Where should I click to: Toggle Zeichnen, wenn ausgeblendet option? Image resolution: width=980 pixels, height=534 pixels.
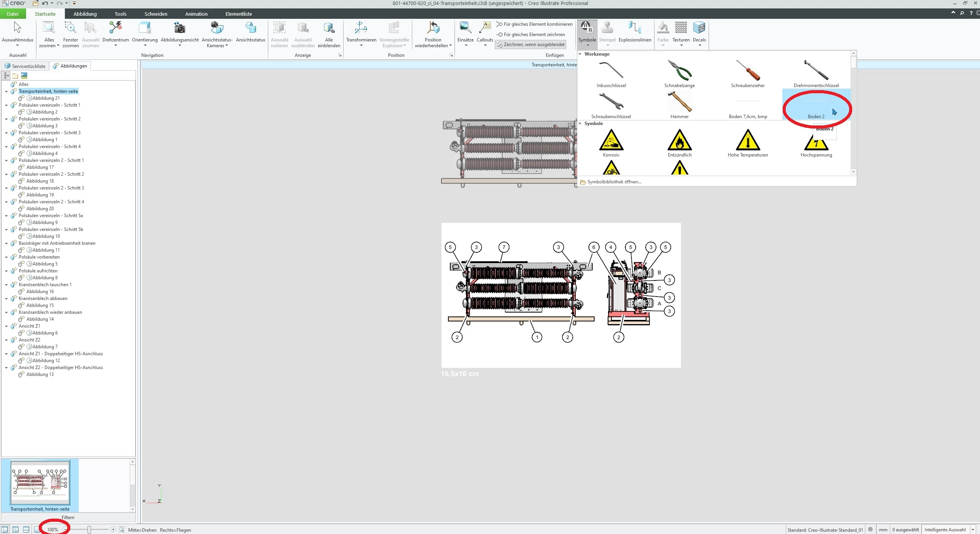point(531,44)
